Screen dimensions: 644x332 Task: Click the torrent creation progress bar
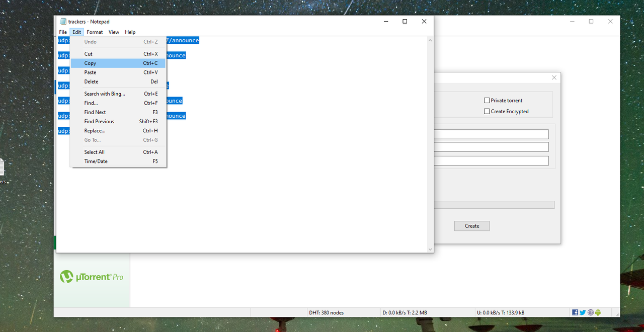(494, 205)
